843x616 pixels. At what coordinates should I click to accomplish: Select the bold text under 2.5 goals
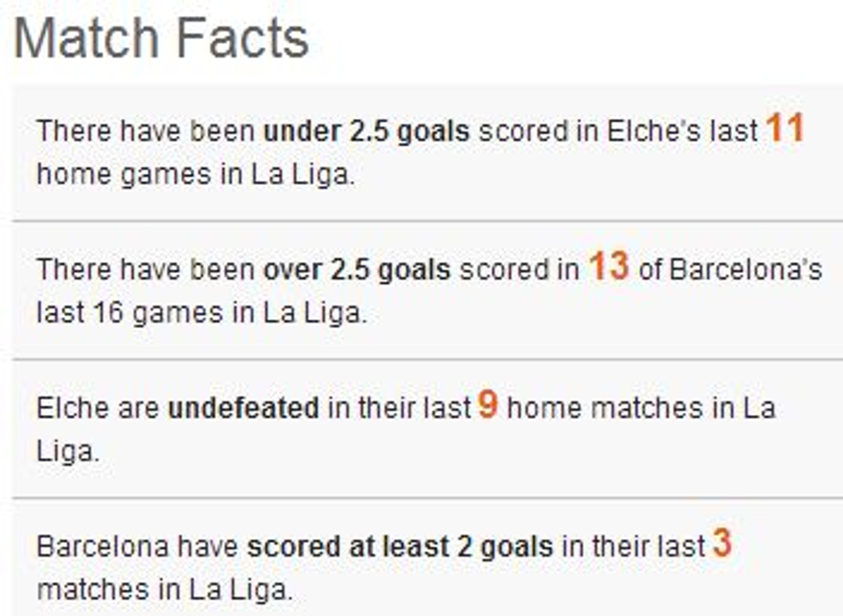coord(366,131)
